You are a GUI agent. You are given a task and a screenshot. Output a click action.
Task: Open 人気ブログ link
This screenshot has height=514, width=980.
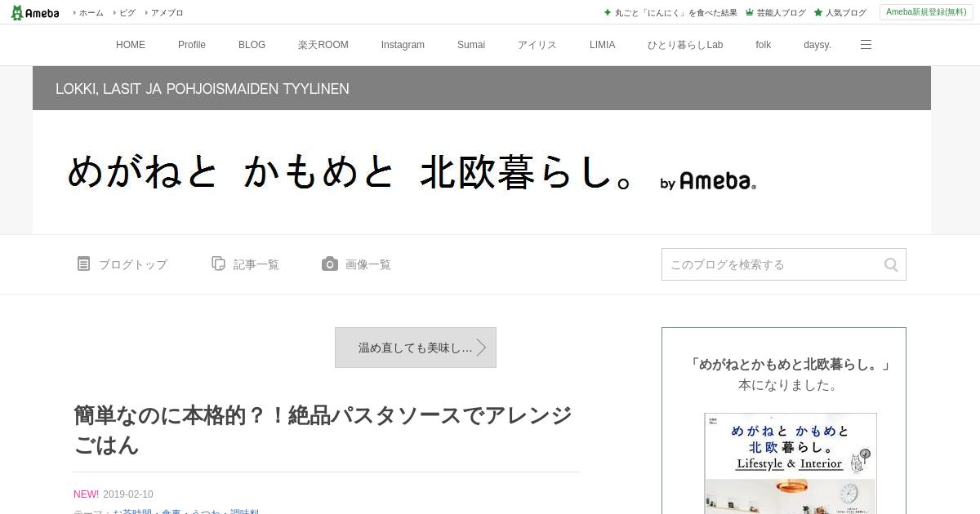845,13
